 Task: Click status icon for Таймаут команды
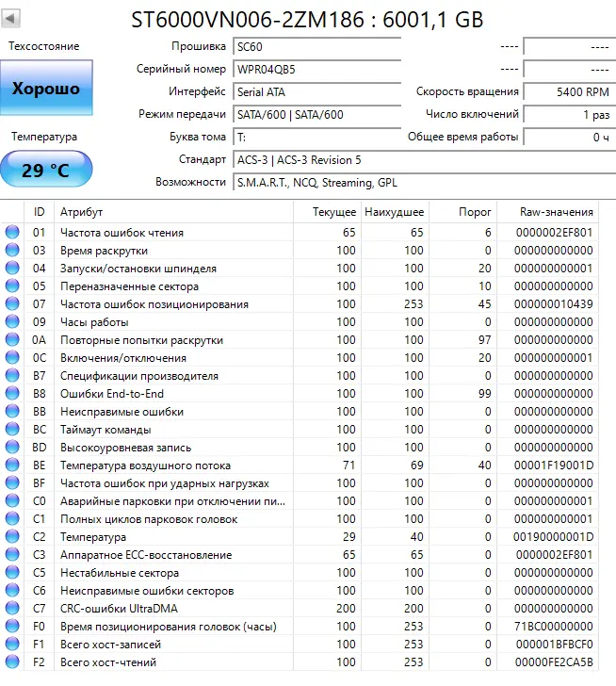tap(12, 429)
